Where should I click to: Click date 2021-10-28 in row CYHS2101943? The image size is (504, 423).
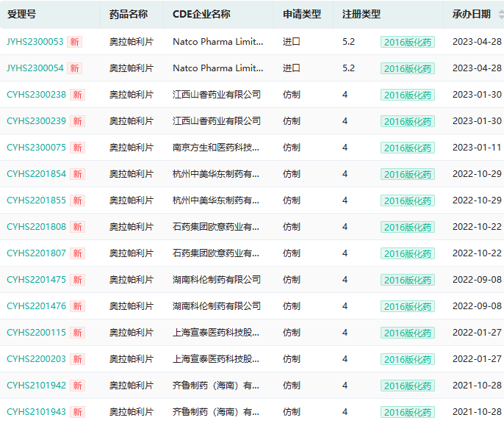coord(477,412)
